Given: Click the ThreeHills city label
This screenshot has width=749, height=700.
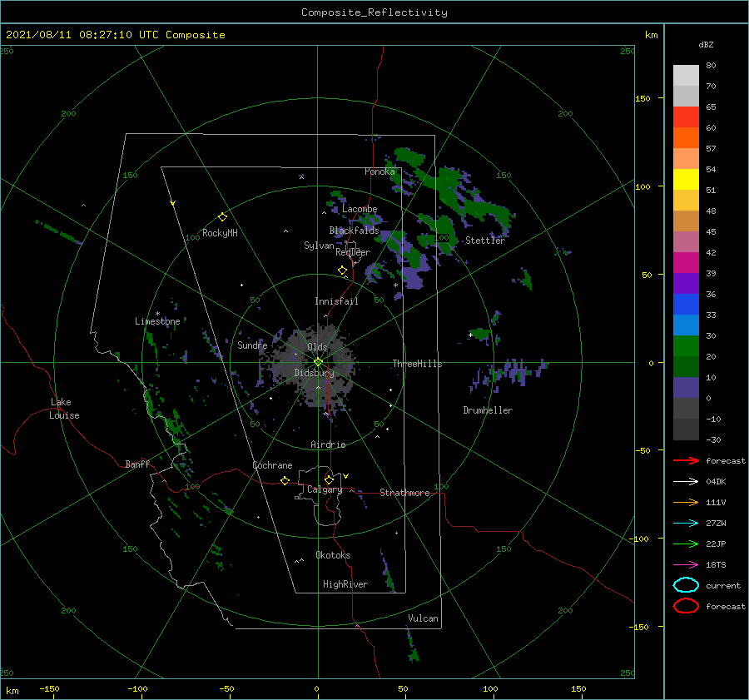Looking at the screenshot, I should click(x=417, y=364).
